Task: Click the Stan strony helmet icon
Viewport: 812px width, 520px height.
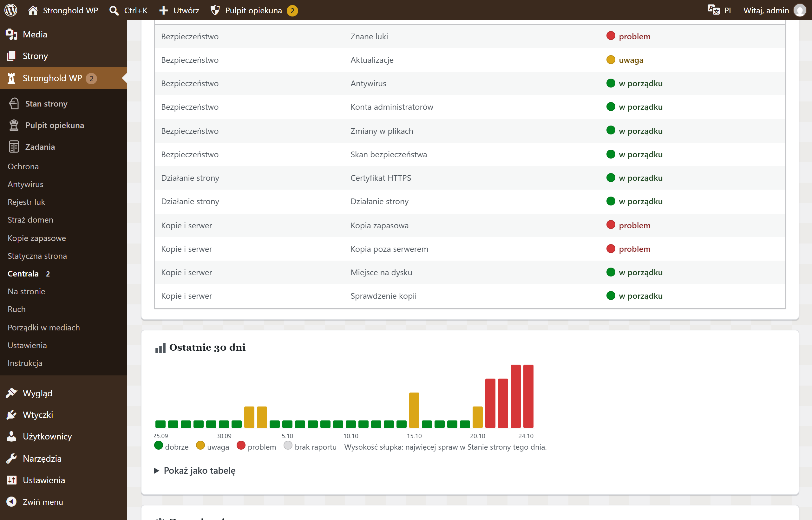Action: tap(14, 104)
